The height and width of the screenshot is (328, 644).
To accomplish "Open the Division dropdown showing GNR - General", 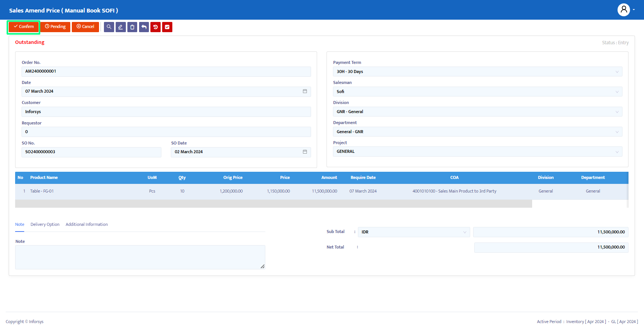I will tap(478, 112).
